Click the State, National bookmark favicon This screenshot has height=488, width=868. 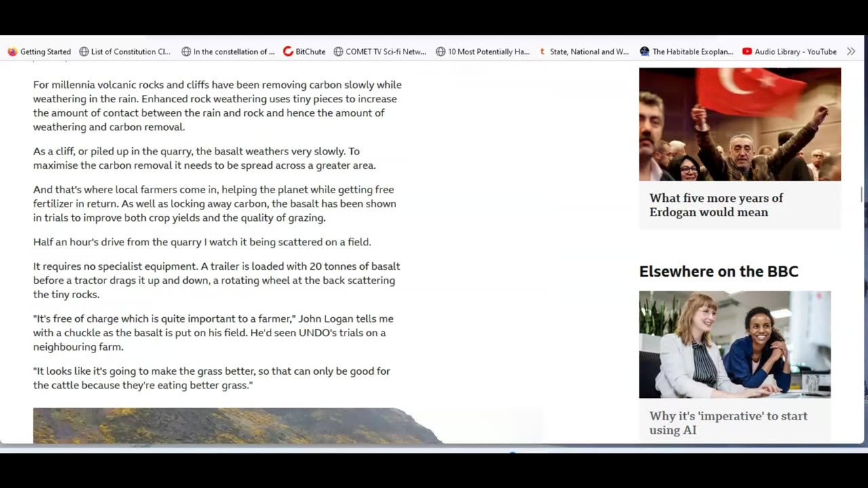(542, 52)
